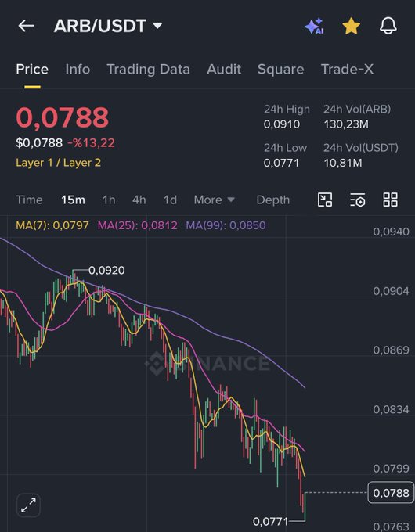Open the Audit tab
This screenshot has height=532, width=415.
(x=224, y=69)
